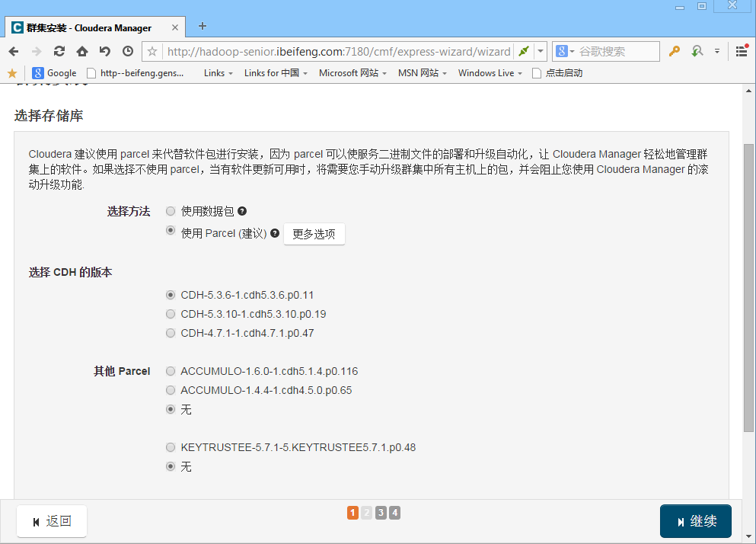The height and width of the screenshot is (544, 756).
Task: Open the Google bookmark
Action: 54,73
